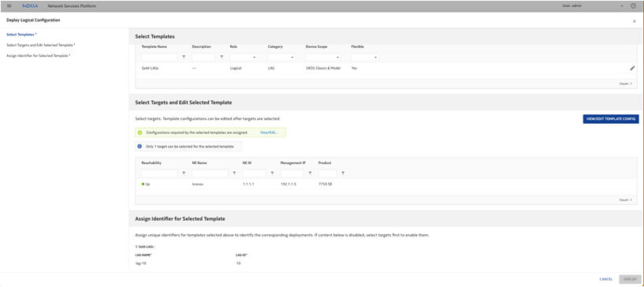Click the green check status icon
The height and width of the screenshot is (287, 644).
tap(140, 132)
